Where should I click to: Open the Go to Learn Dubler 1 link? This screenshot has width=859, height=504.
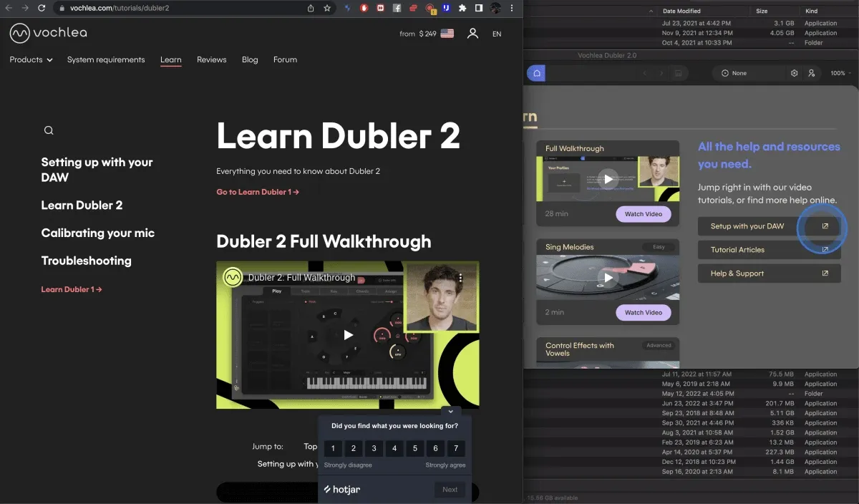[x=258, y=192]
